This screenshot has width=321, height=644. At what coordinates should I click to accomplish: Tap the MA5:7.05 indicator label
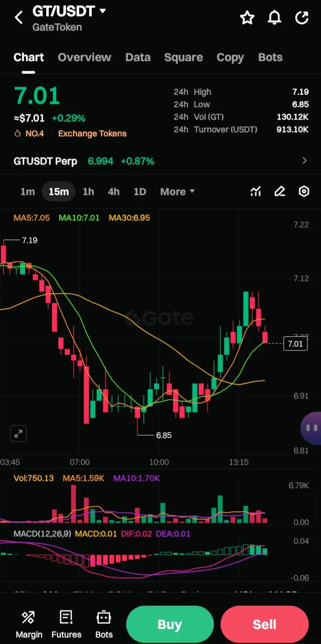tap(31, 218)
